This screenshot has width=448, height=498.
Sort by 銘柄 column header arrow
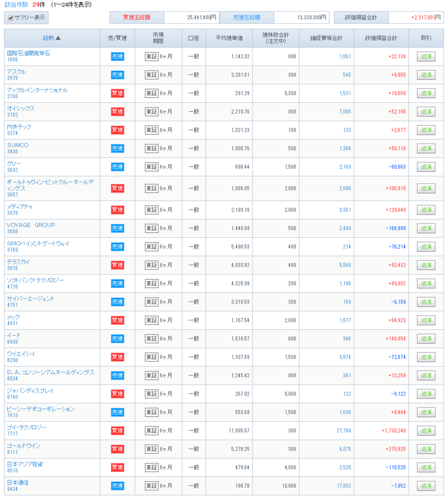(58, 38)
